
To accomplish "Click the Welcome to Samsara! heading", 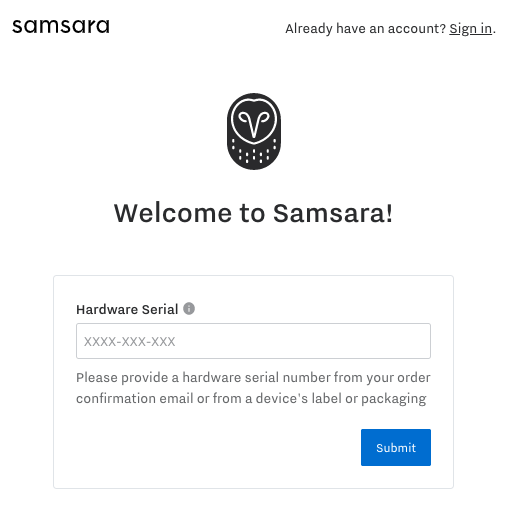I will click(x=253, y=213).
